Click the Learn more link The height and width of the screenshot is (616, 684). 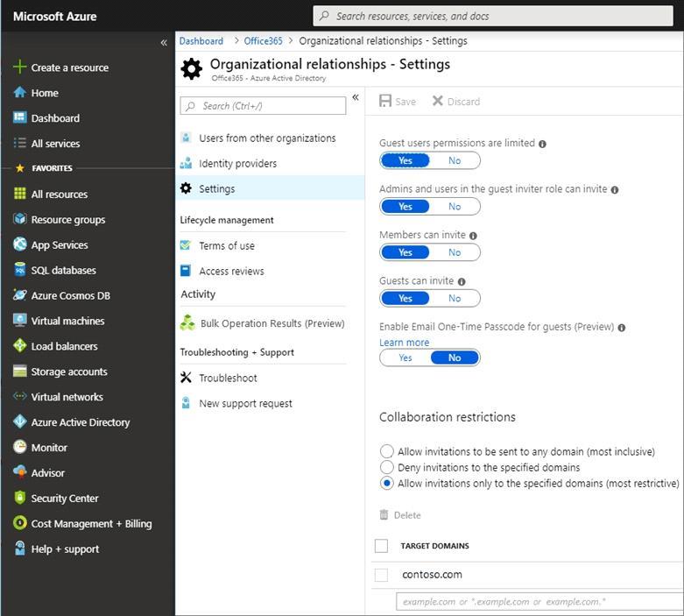tap(404, 343)
